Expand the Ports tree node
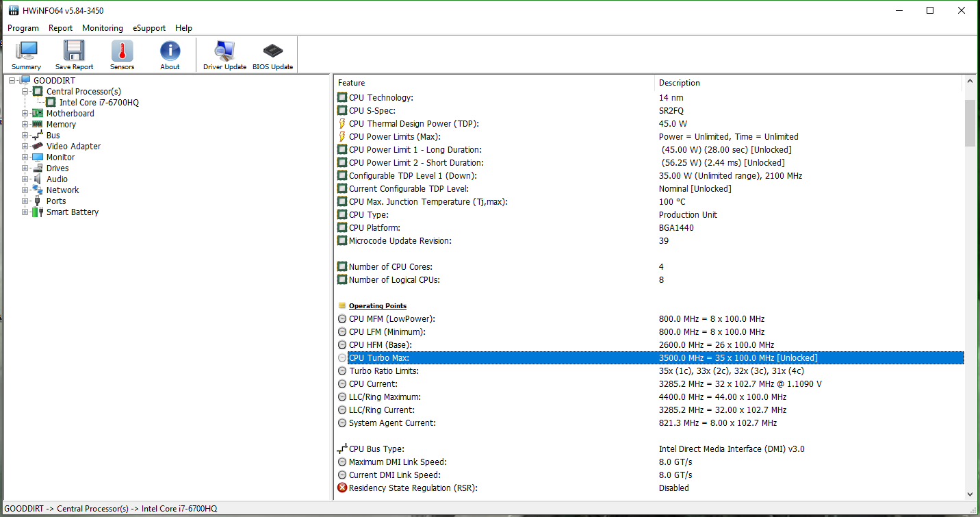Screen dimensions: 980x517 (x=25, y=201)
